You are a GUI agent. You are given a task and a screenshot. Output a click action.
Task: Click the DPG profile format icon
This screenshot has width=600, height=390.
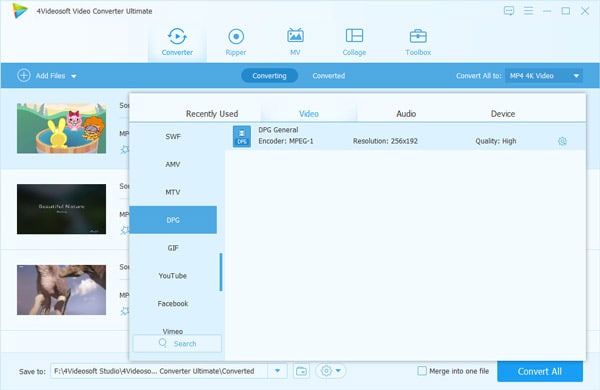pyautogui.click(x=242, y=136)
